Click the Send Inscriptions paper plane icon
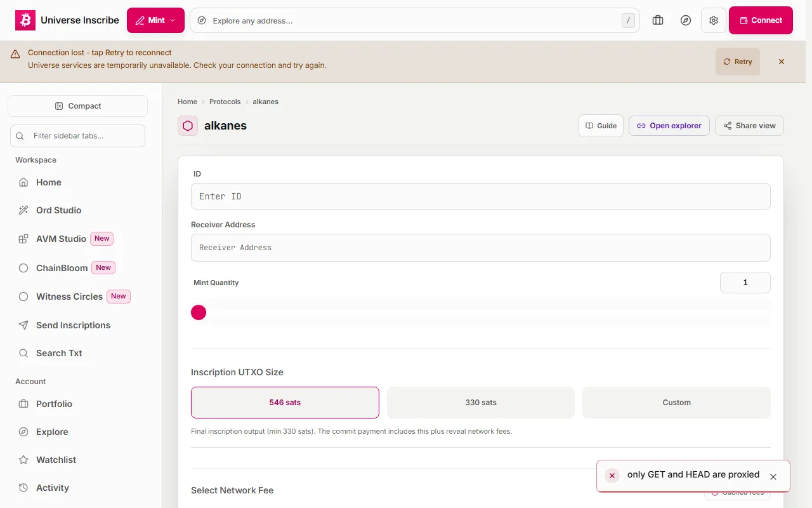Viewport: 812px width, 508px height. point(23,325)
